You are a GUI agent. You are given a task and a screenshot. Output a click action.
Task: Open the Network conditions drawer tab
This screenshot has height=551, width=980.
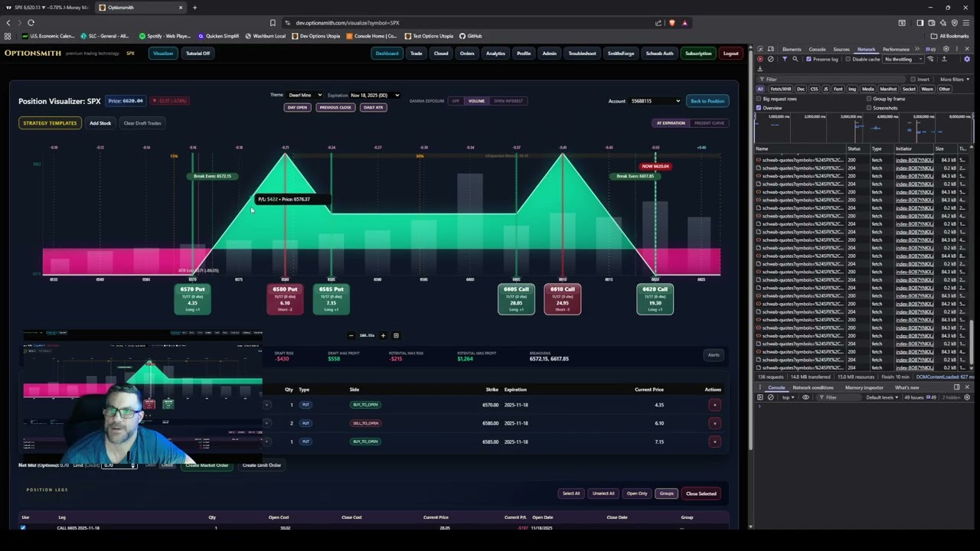point(813,387)
